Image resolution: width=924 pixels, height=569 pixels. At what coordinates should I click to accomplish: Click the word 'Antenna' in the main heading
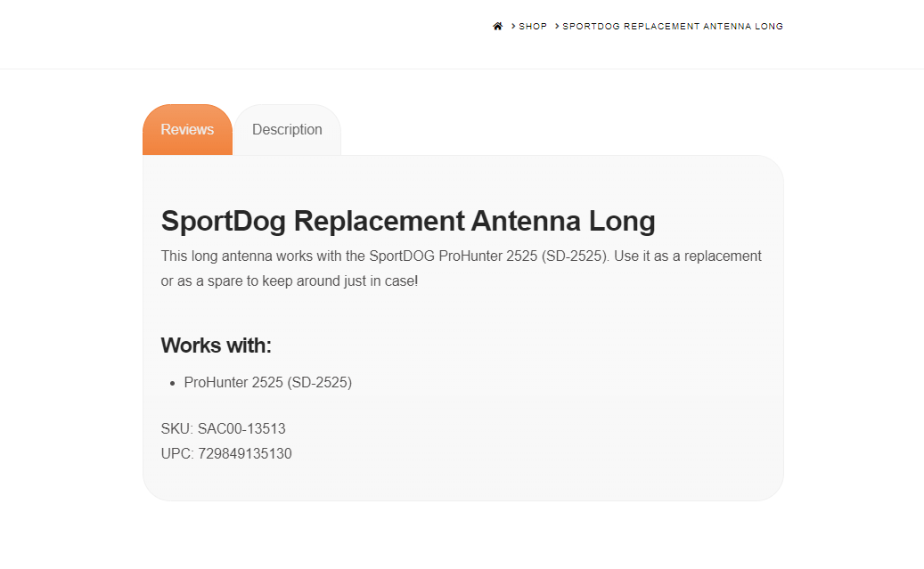point(526,221)
